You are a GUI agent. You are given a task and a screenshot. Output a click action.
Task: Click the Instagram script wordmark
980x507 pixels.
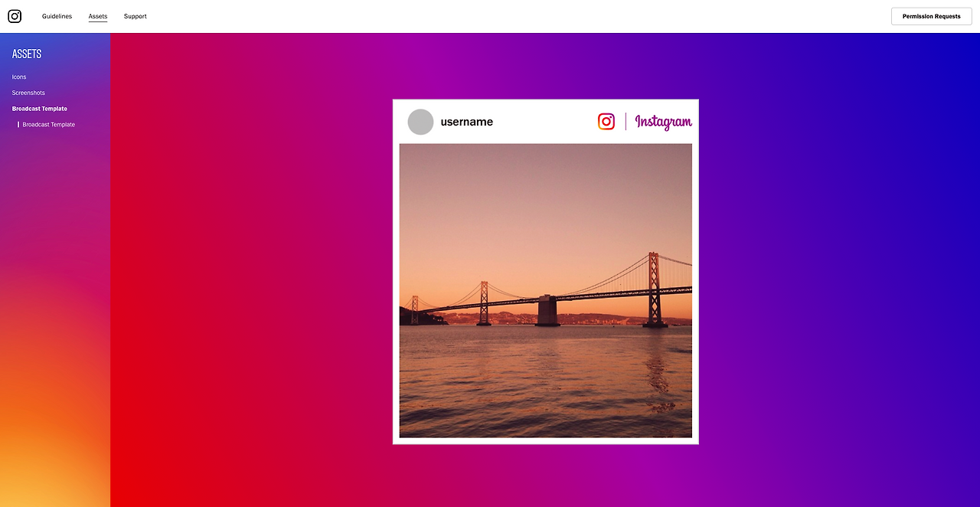[663, 122]
